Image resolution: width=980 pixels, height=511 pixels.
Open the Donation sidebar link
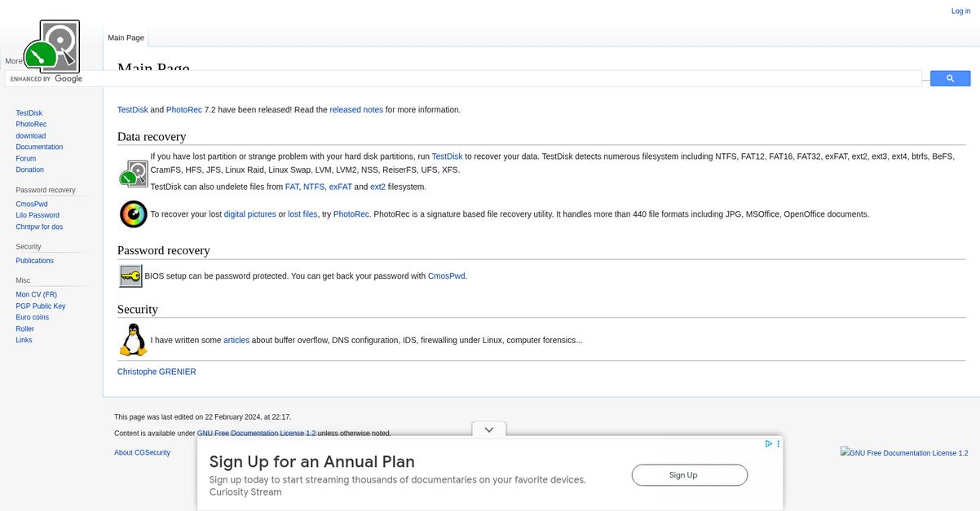coord(30,170)
